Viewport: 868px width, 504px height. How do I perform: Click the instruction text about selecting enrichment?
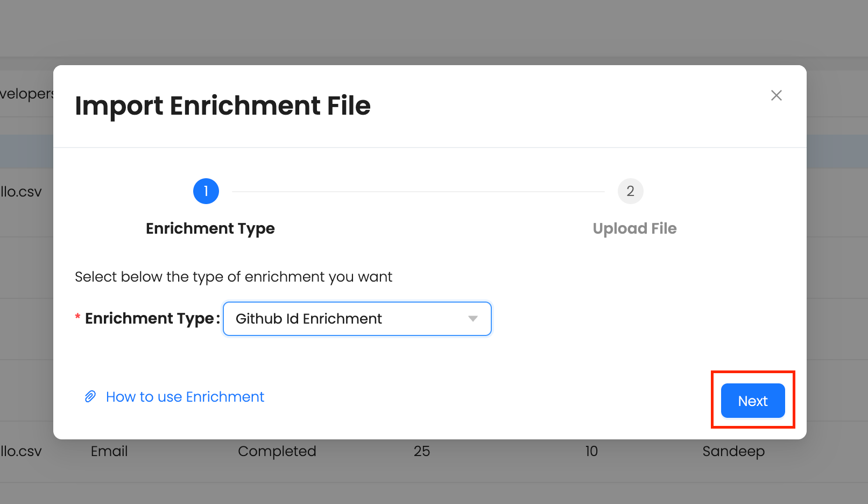(x=234, y=277)
